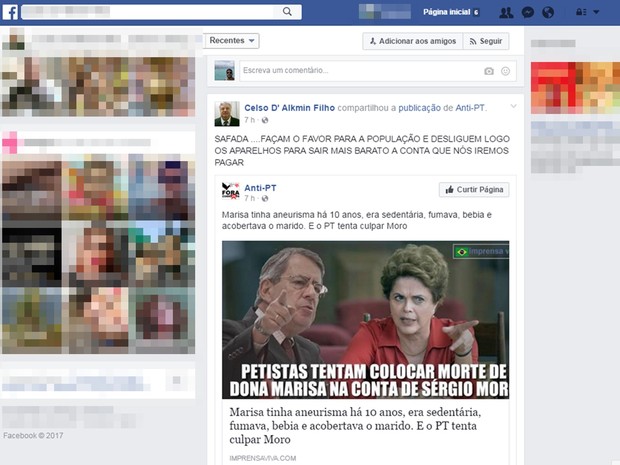Click the camera icon in comment box
620x465 pixels.
(489, 71)
